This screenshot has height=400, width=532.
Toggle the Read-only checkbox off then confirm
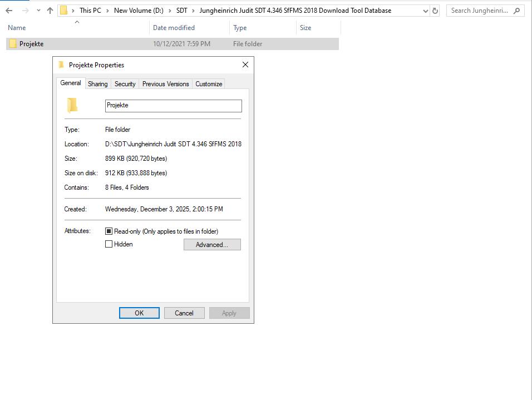(109, 231)
